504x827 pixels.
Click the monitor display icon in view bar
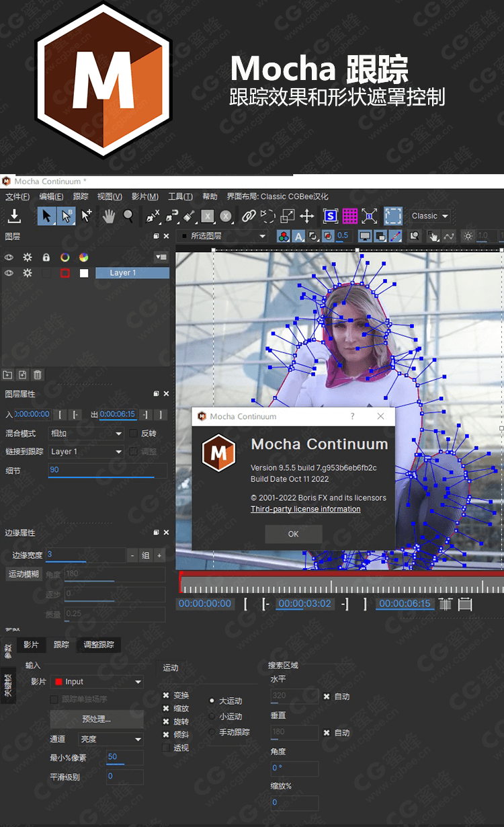pos(365,236)
